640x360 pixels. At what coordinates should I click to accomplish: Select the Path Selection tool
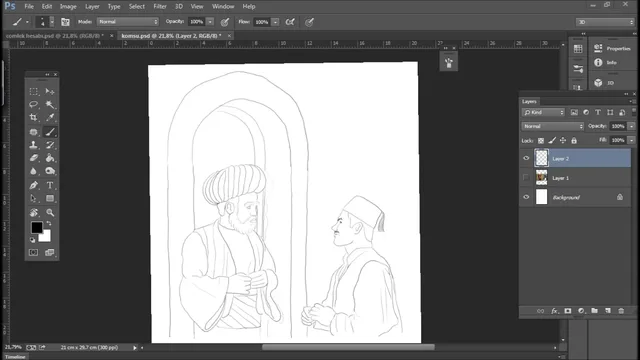click(x=34, y=198)
